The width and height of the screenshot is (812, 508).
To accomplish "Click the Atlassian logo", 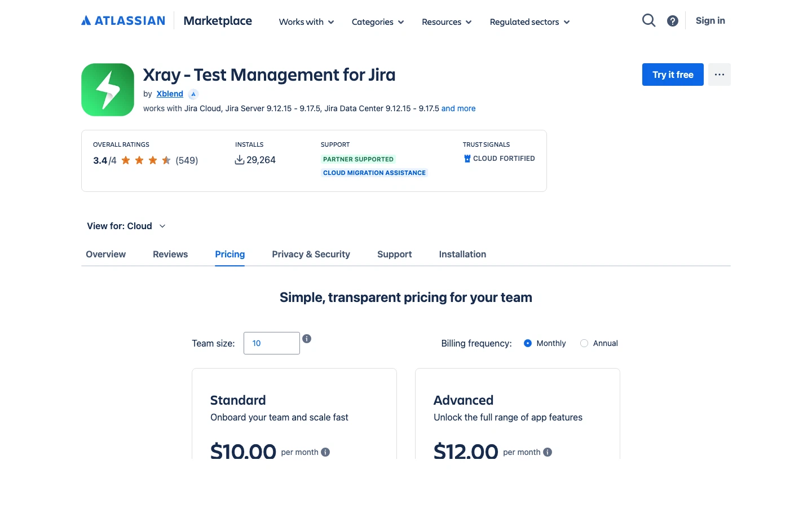I will coord(123,21).
